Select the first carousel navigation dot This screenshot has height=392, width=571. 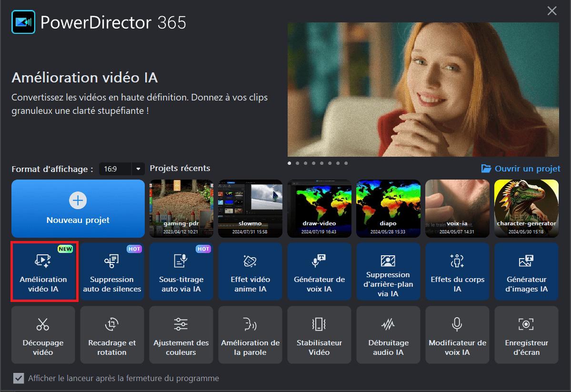pyautogui.click(x=289, y=163)
